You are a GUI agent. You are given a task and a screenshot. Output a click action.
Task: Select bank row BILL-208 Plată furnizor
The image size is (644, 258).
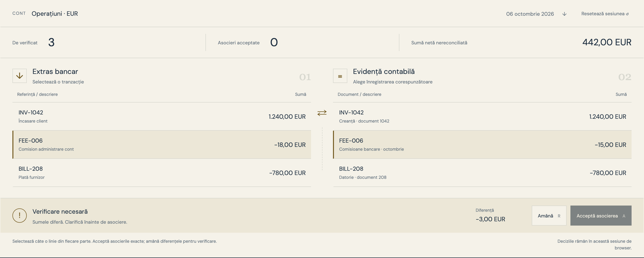(162, 173)
